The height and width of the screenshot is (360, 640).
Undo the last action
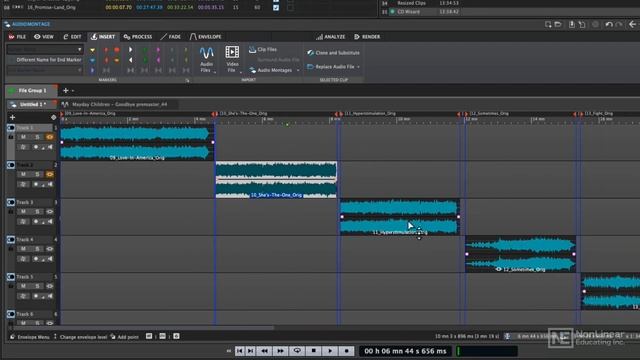(609, 24)
